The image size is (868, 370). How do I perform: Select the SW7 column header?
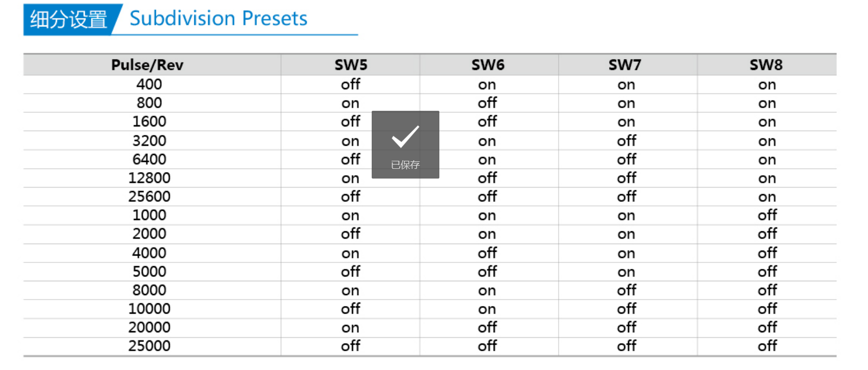click(x=625, y=65)
